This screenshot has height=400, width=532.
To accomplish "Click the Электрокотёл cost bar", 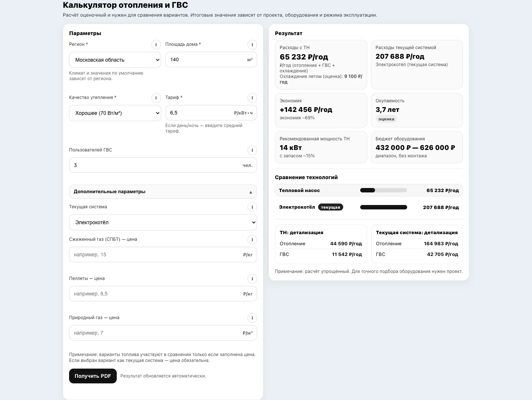I will 383,207.
